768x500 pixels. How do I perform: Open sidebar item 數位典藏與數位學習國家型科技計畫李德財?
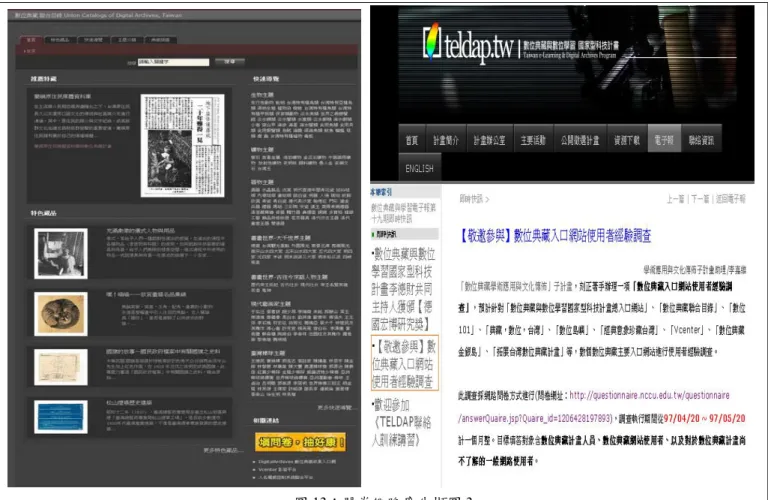[403, 289]
